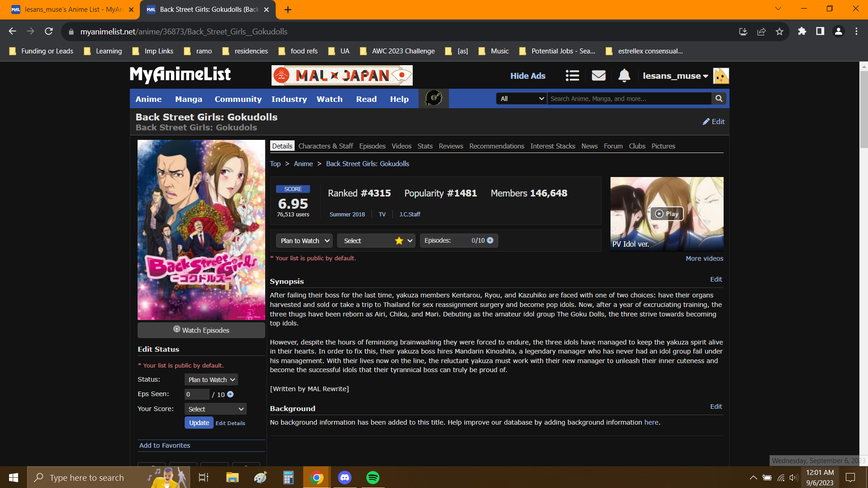Open Chrome extensions puzzle icon
This screenshot has width=868, height=488.
click(x=802, y=32)
